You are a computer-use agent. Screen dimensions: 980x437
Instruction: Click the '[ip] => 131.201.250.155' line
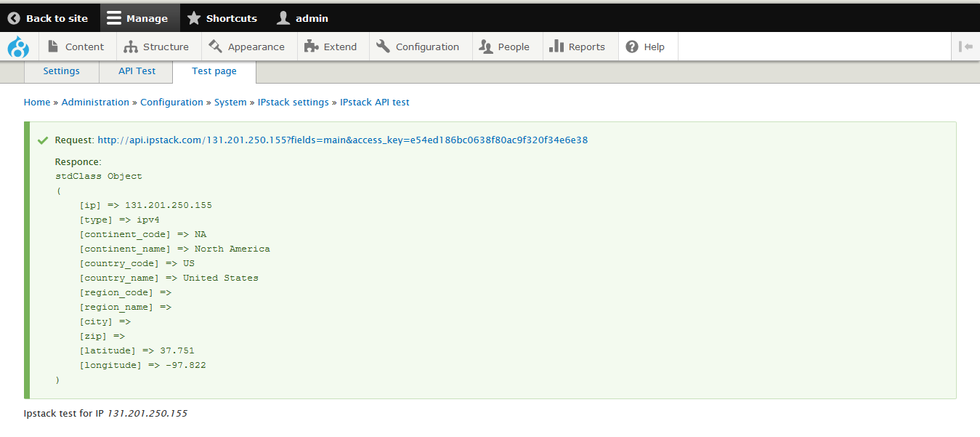146,205
